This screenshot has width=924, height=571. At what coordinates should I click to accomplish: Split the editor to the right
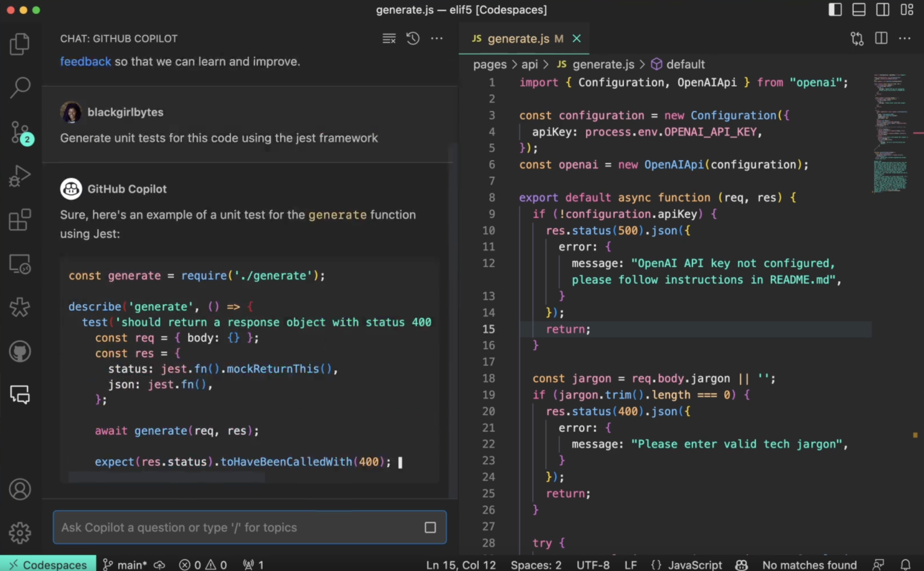pyautogui.click(x=881, y=38)
